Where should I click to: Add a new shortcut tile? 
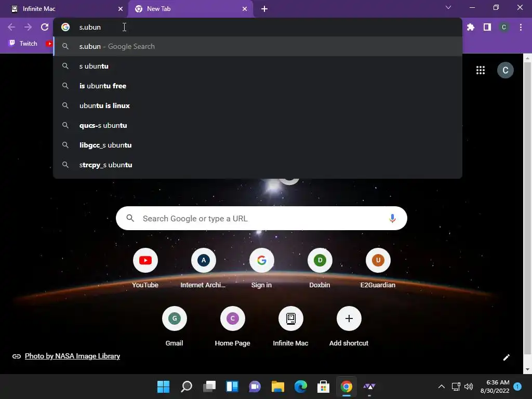(x=349, y=326)
